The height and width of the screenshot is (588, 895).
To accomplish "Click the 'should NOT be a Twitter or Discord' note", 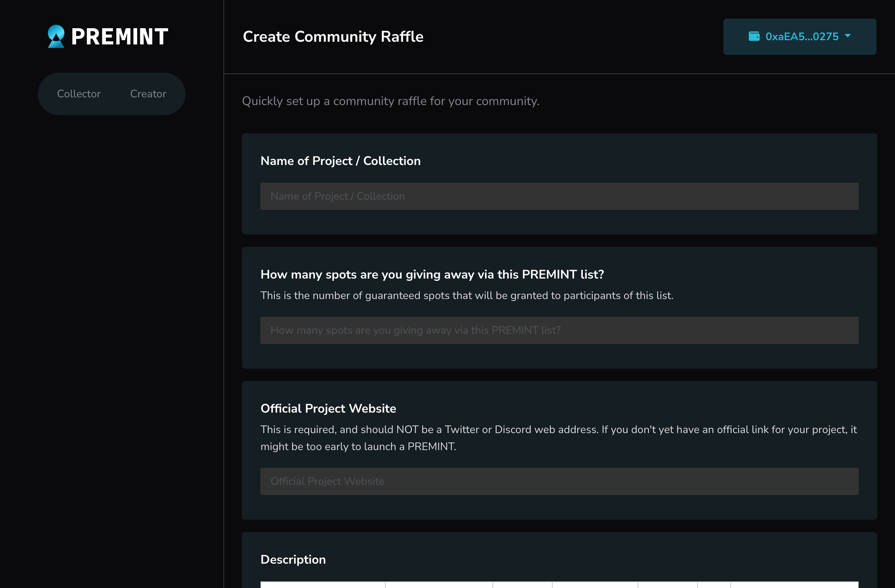I will tap(559, 438).
